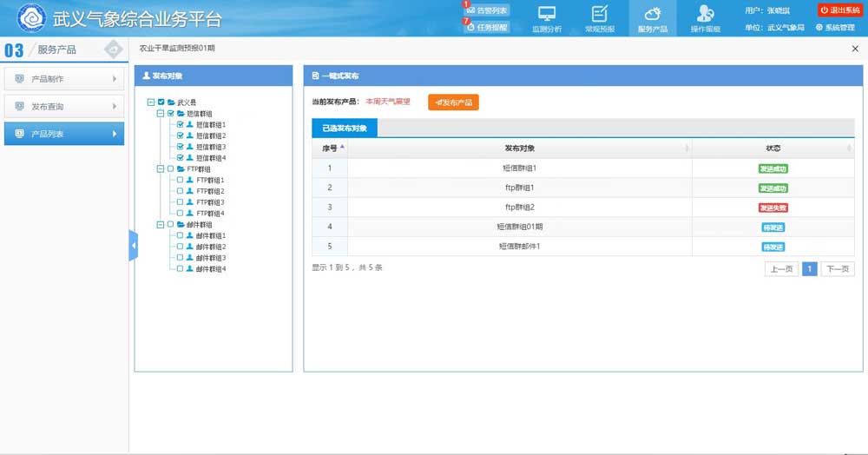Open 系统管理 gear settings

point(835,28)
